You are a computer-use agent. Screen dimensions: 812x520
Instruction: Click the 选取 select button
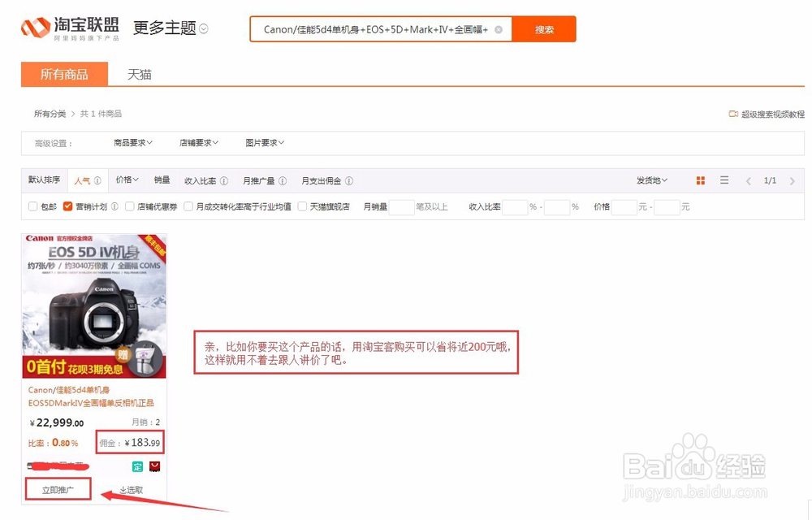coord(131,490)
